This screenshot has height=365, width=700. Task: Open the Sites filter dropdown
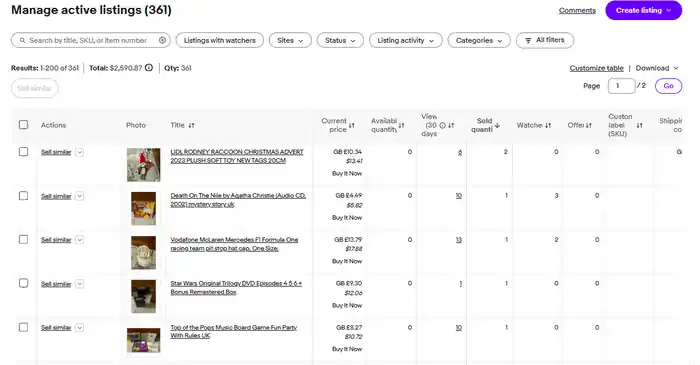coord(290,40)
